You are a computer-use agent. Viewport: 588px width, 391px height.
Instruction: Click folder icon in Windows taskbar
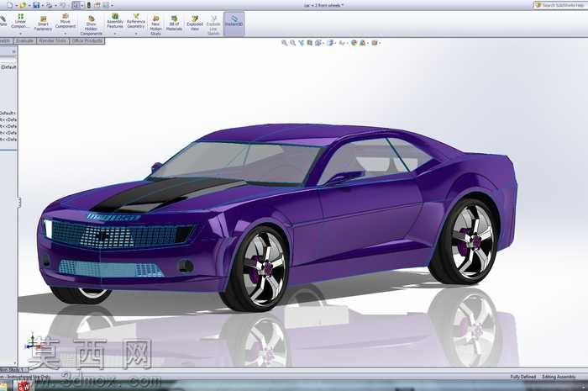(x=3, y=387)
